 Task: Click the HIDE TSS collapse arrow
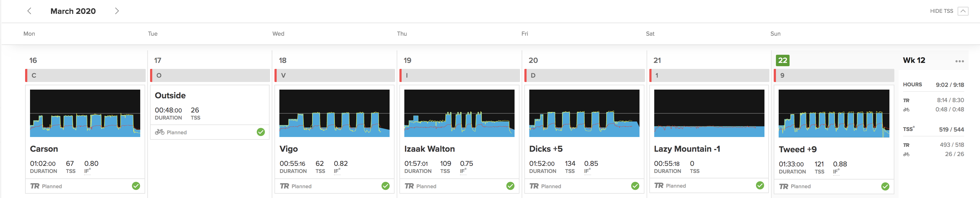(963, 11)
